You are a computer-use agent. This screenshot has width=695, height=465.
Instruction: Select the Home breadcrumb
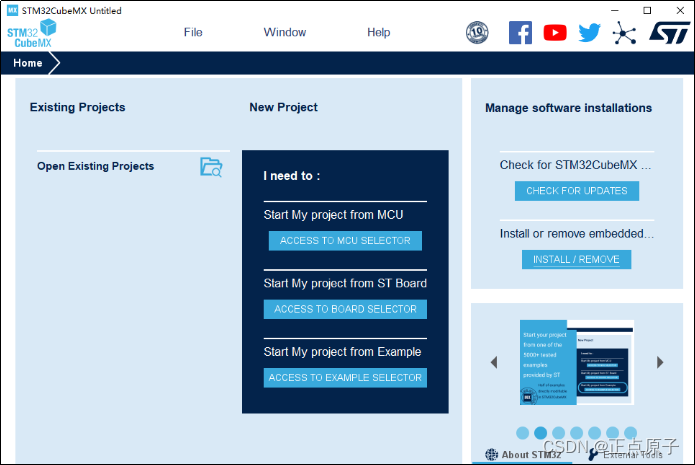coord(27,63)
